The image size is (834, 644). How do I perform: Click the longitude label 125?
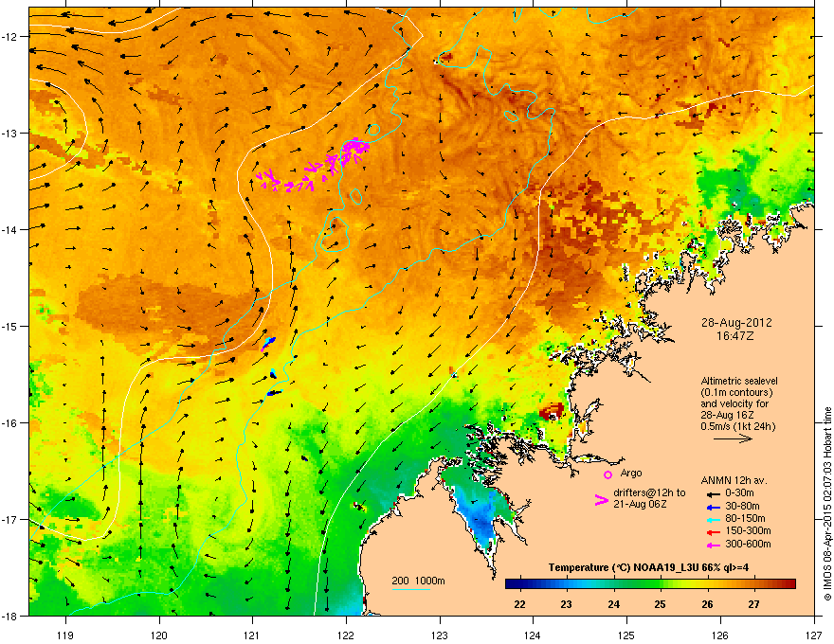tap(626, 635)
